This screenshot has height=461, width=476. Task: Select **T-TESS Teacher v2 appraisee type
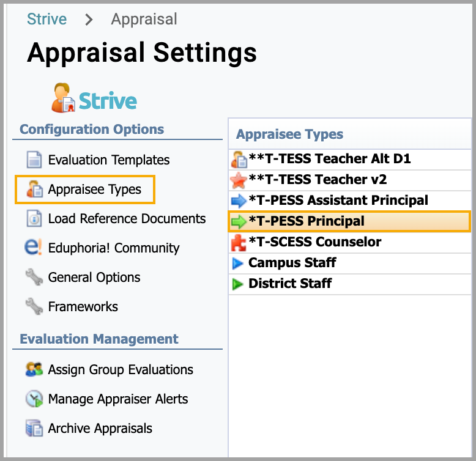click(350, 180)
